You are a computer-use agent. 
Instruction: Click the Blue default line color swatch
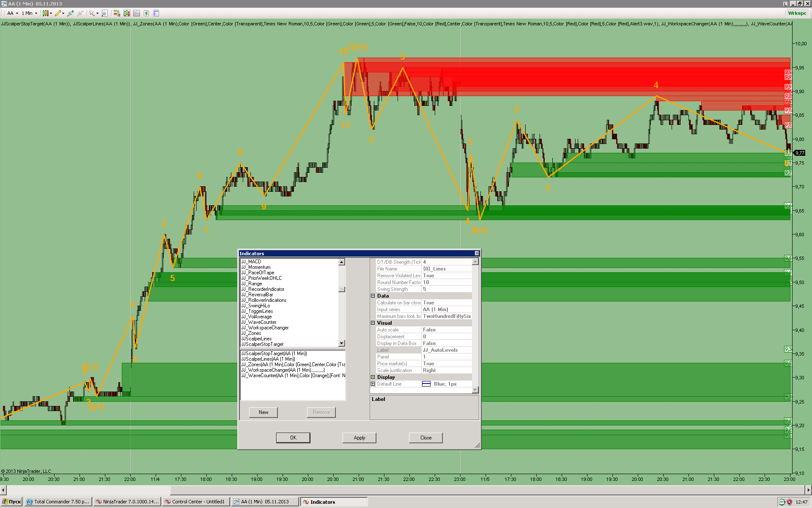point(426,384)
